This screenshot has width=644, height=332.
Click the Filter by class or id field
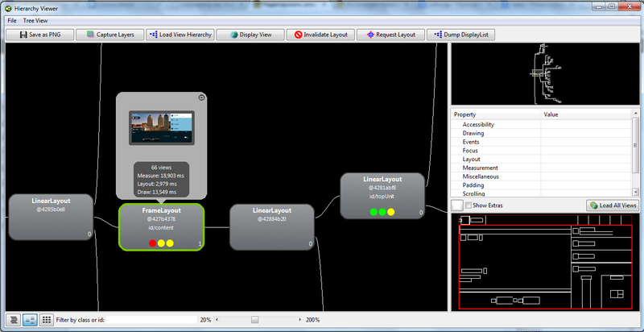(151, 320)
